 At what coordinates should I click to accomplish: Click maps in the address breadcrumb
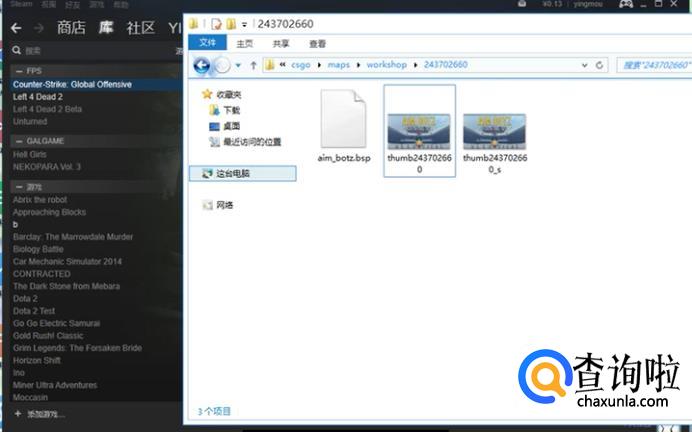338,65
